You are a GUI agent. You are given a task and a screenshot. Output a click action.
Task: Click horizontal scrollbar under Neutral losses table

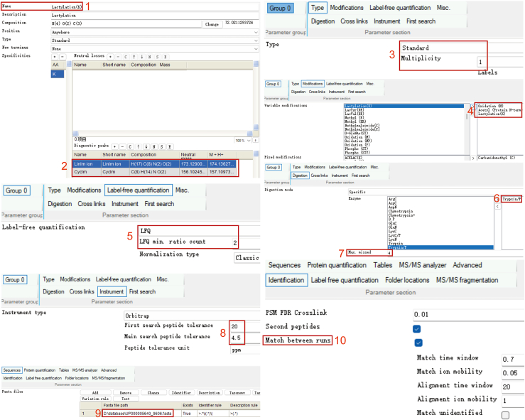(x=163, y=134)
